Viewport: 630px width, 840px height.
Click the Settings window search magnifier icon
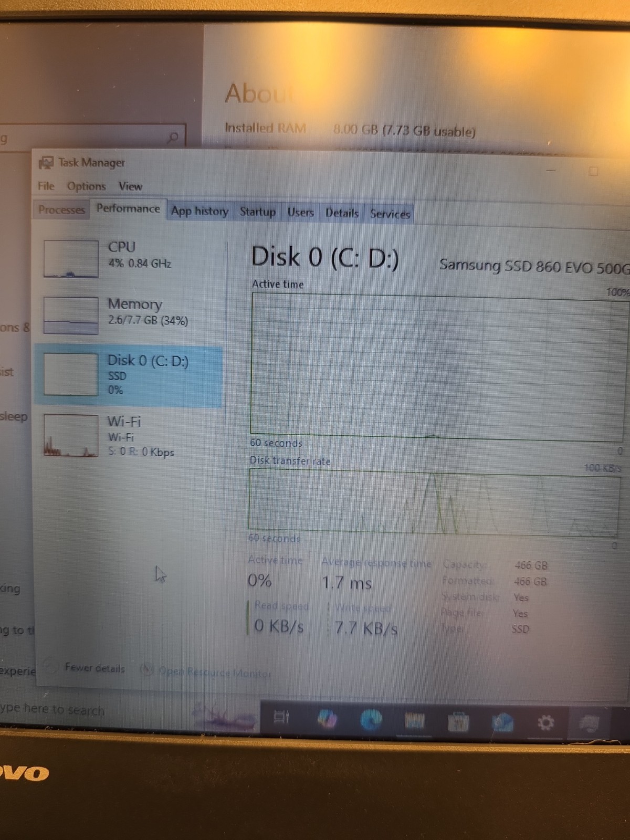pos(173,138)
